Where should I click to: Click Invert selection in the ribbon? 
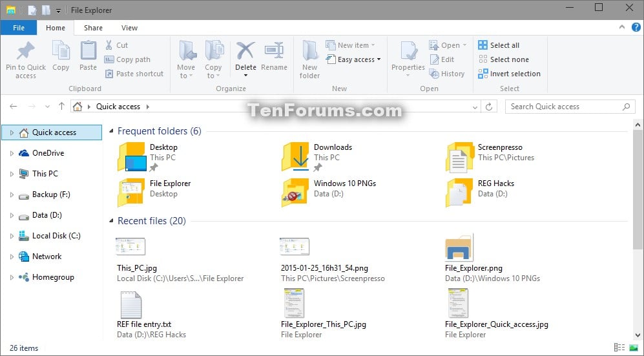509,74
